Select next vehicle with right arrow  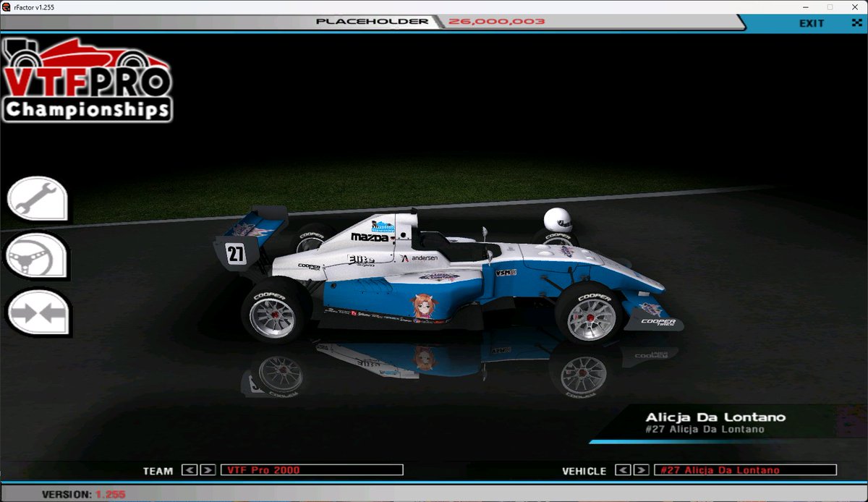642,469
